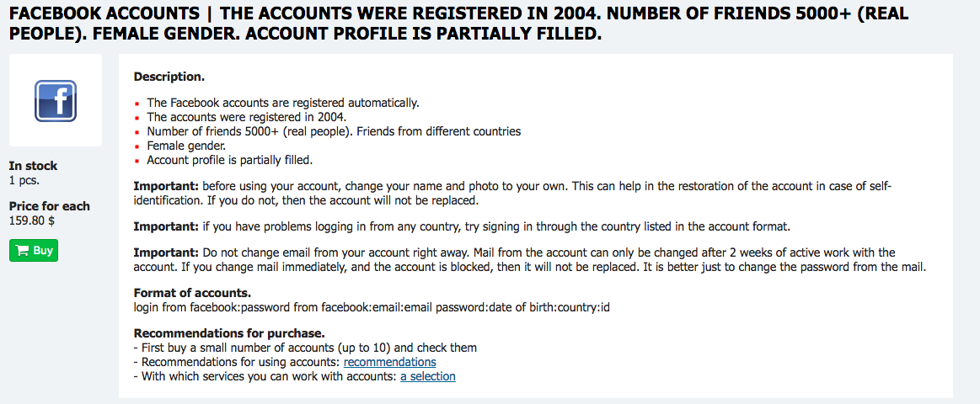The height and width of the screenshot is (404, 980).
Task: Open the recommendations link
Action: [390, 362]
